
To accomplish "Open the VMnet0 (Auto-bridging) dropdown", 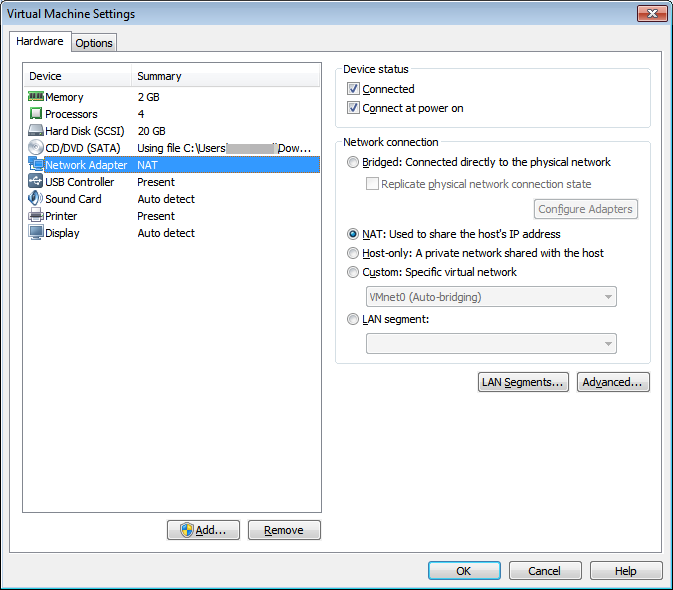I will click(491, 297).
